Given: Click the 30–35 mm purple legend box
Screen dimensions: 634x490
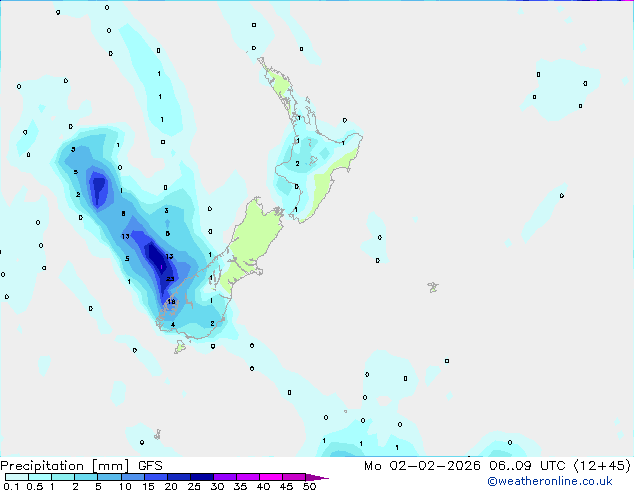Looking at the screenshot, I should (225, 477).
